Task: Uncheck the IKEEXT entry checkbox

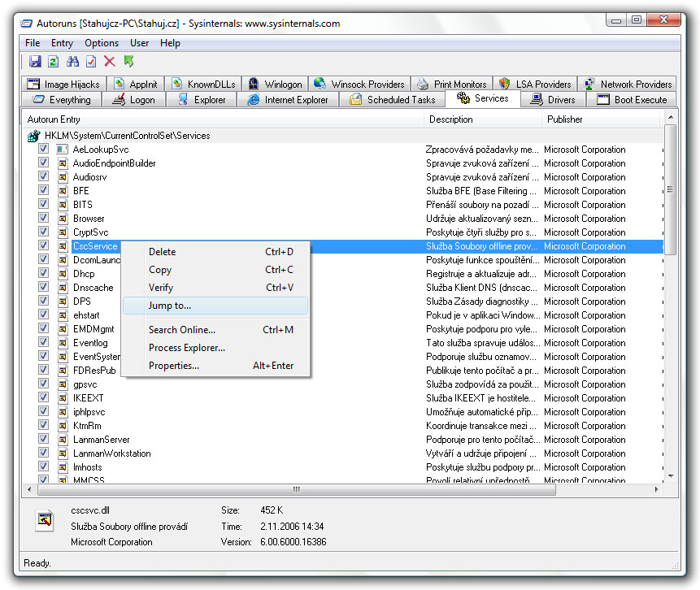Action: (43, 397)
